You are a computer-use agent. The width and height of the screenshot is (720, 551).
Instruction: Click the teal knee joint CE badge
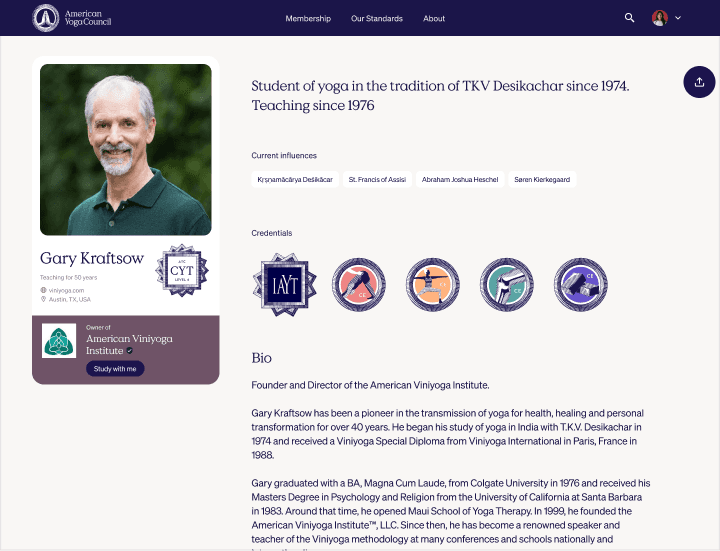506,285
